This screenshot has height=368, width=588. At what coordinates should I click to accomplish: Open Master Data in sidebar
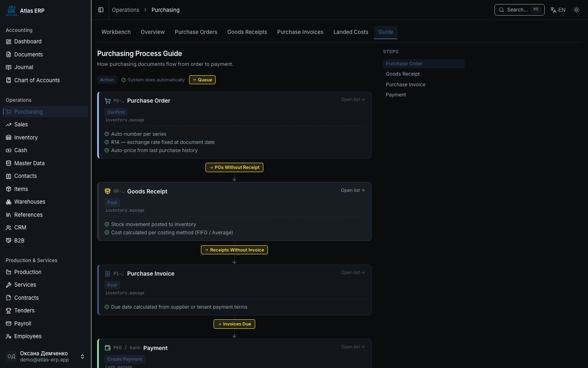click(45, 163)
